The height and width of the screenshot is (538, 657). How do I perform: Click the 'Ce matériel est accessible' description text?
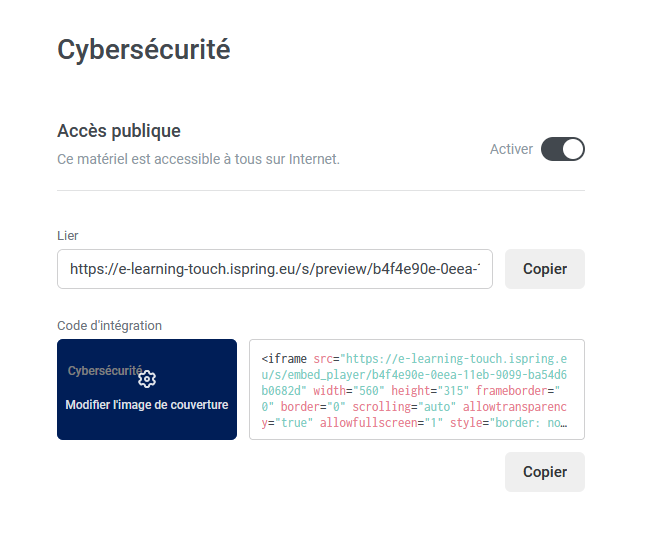tap(198, 159)
